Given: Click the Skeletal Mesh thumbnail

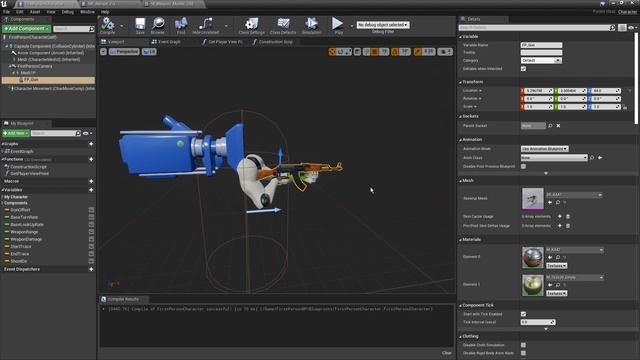Looking at the screenshot, I should click(x=533, y=198).
